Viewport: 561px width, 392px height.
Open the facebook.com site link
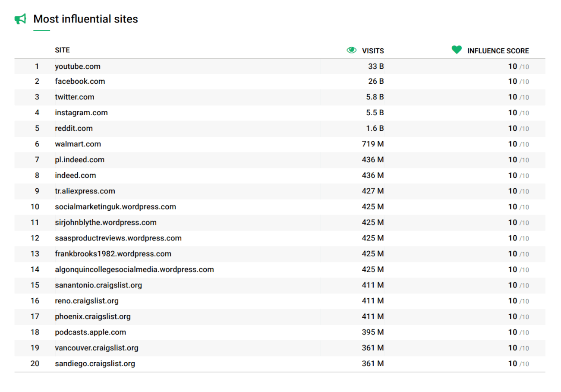(80, 81)
